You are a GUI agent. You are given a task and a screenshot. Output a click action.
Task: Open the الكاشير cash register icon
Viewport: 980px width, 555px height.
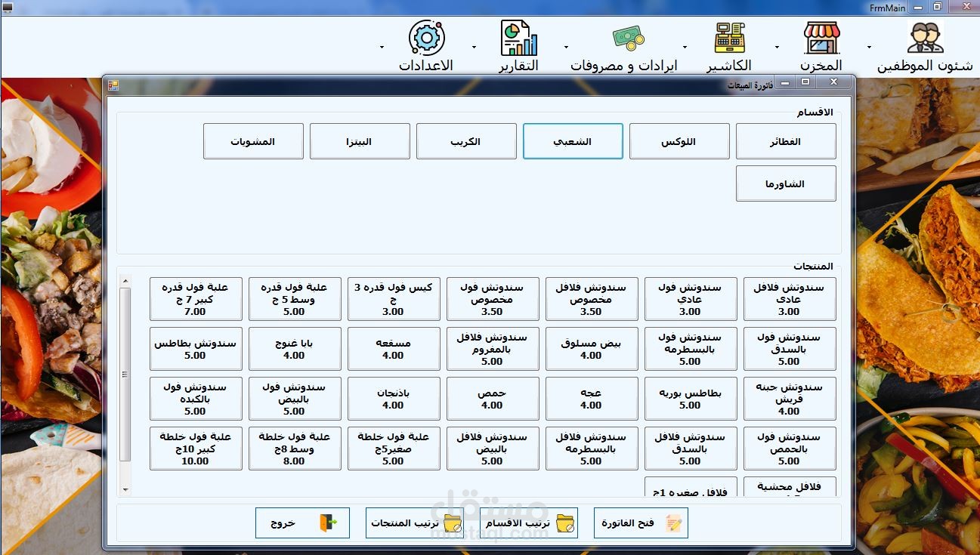pos(729,38)
